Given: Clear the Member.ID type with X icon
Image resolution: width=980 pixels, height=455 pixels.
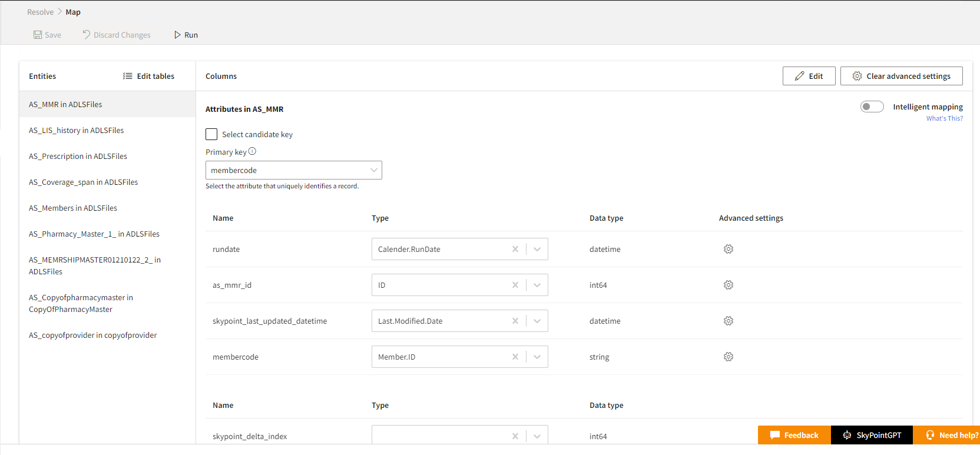Looking at the screenshot, I should (x=515, y=357).
